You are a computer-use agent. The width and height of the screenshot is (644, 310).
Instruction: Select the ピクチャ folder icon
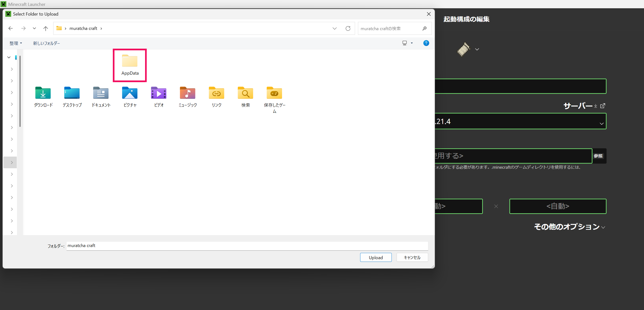point(130,93)
